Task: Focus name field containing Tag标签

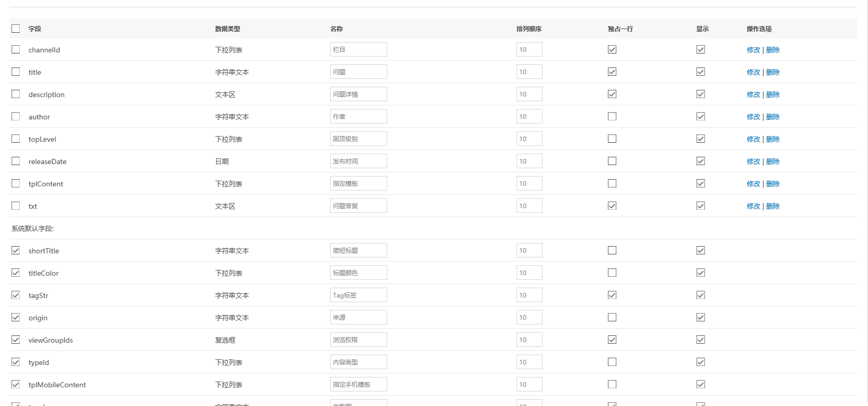Action: [x=358, y=295]
